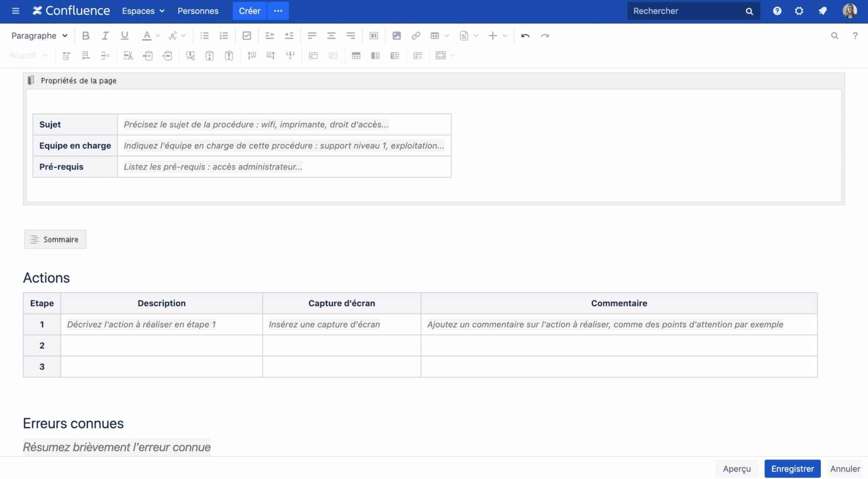Insert a task list checkbox
Viewport: 868px width, 479px height.
tap(247, 36)
